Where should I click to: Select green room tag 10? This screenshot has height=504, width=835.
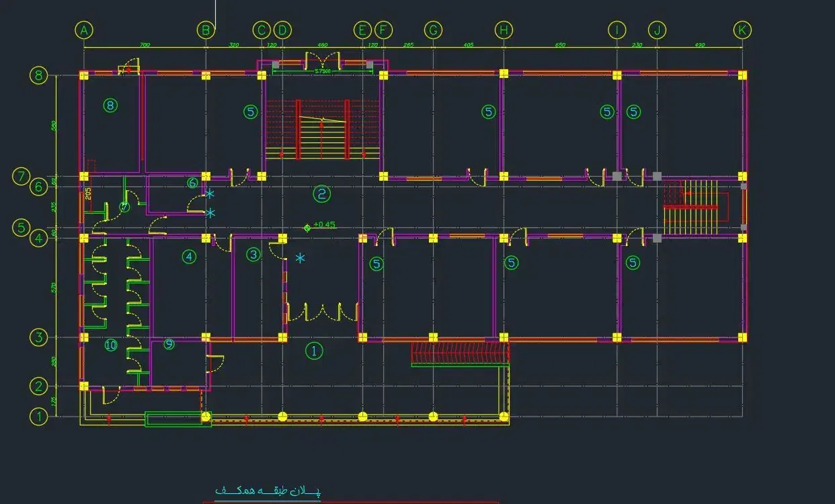[111, 345]
